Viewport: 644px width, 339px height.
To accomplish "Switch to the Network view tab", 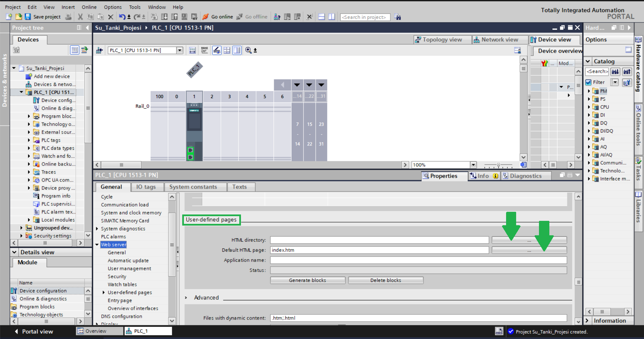I will (496, 40).
